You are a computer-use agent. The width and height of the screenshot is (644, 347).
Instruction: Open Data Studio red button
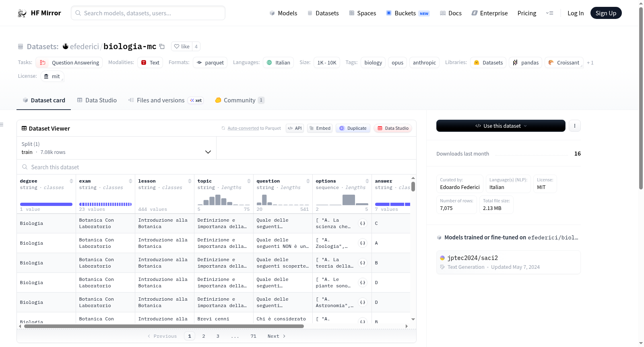click(392, 128)
